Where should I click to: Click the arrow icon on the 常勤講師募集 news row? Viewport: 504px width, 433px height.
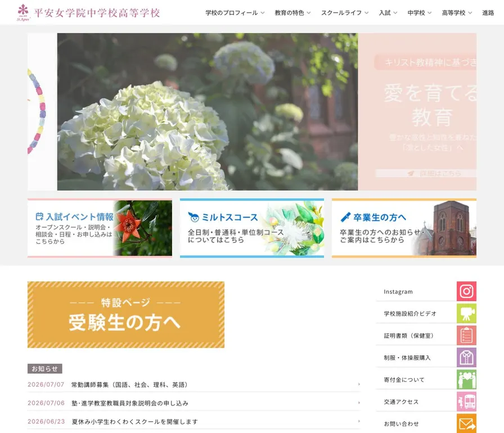359,384
